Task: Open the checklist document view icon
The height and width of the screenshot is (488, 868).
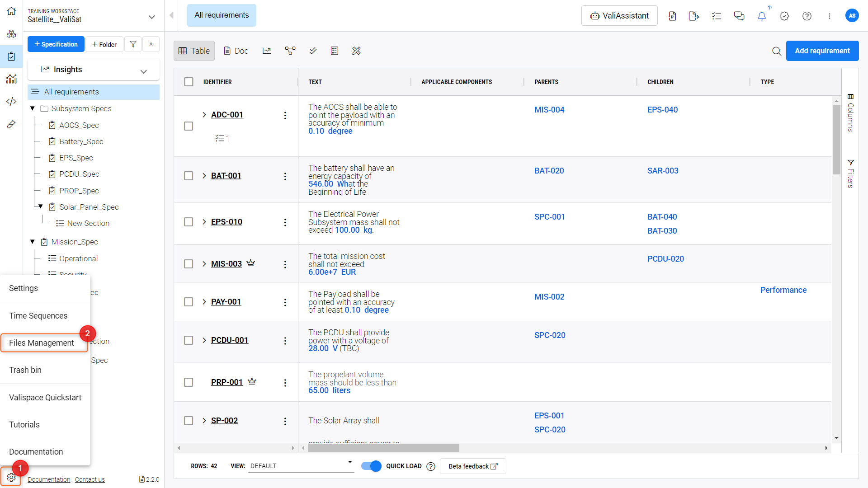Action: pos(335,51)
